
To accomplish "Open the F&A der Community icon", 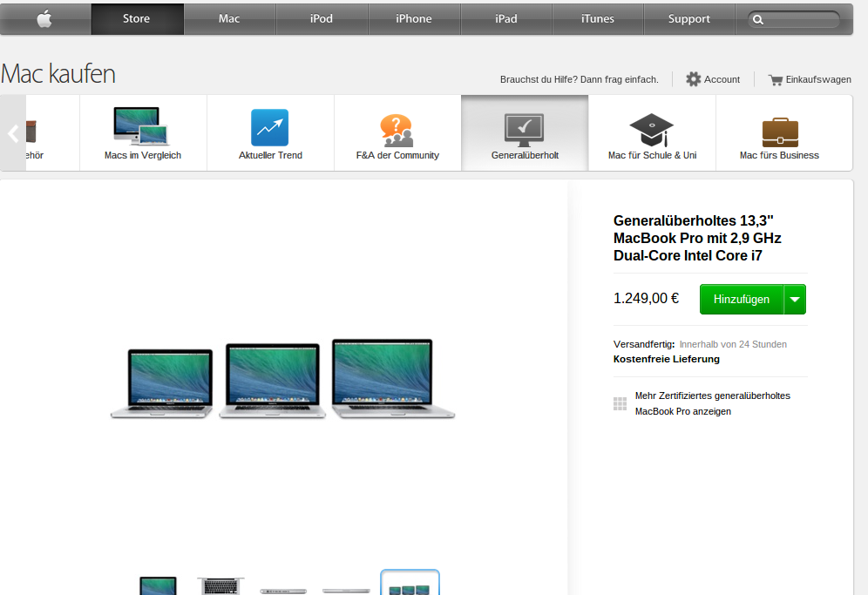I will coord(397,130).
